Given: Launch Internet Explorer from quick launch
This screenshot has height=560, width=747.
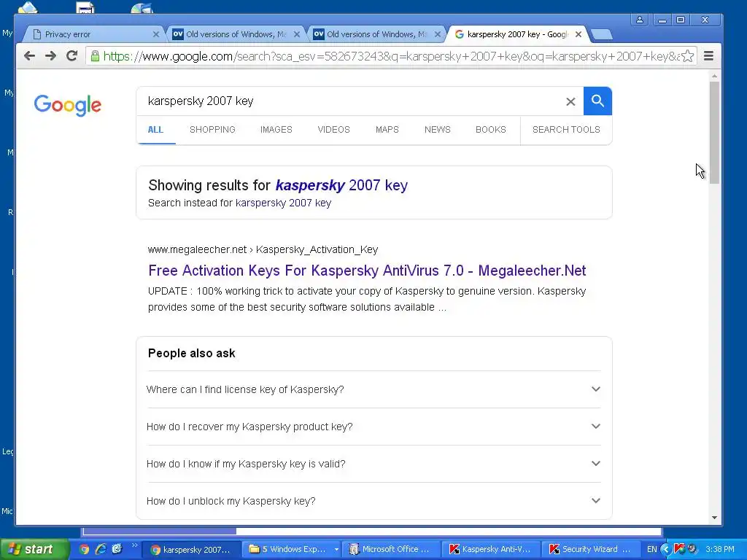Looking at the screenshot, I should coord(101,549).
